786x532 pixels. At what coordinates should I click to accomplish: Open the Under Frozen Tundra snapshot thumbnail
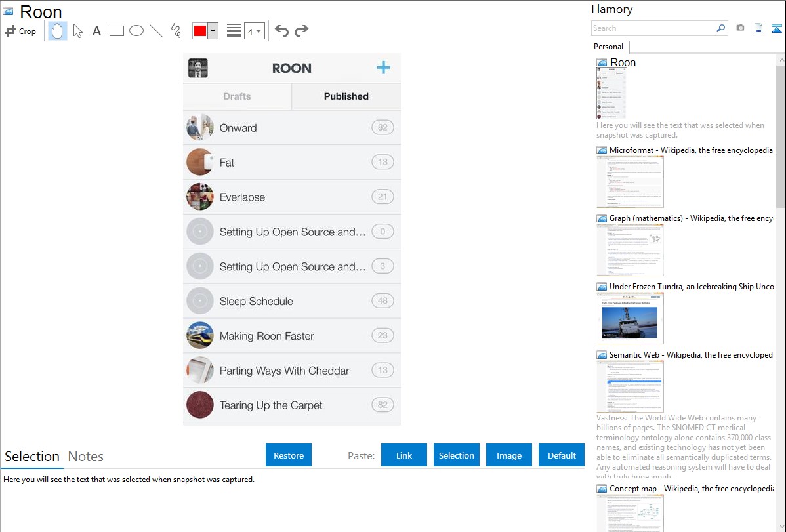(x=630, y=318)
